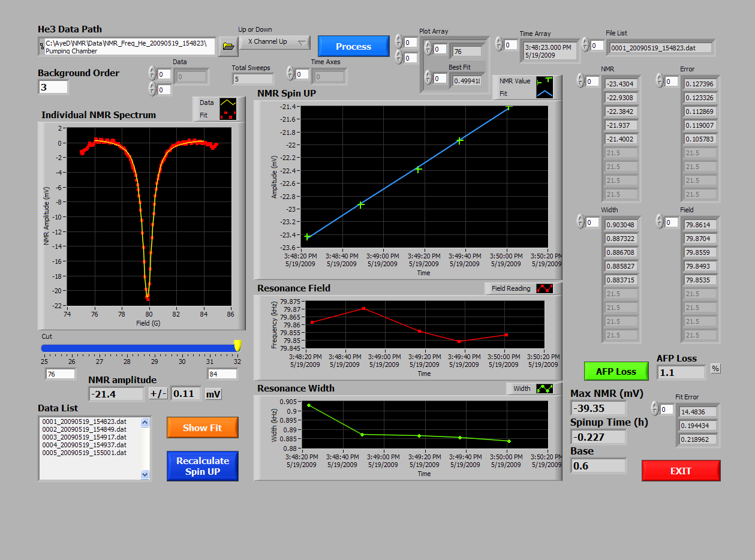Click the Field value 79.8614

coord(701,225)
